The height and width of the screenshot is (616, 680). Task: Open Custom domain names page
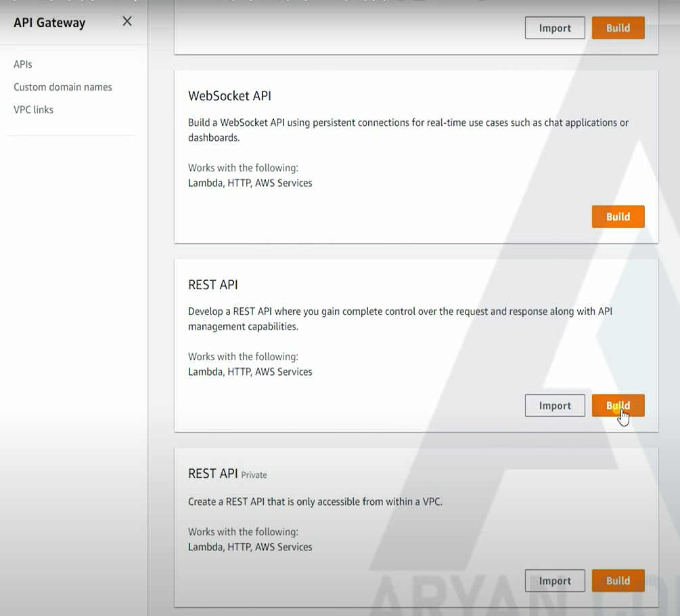(x=63, y=87)
